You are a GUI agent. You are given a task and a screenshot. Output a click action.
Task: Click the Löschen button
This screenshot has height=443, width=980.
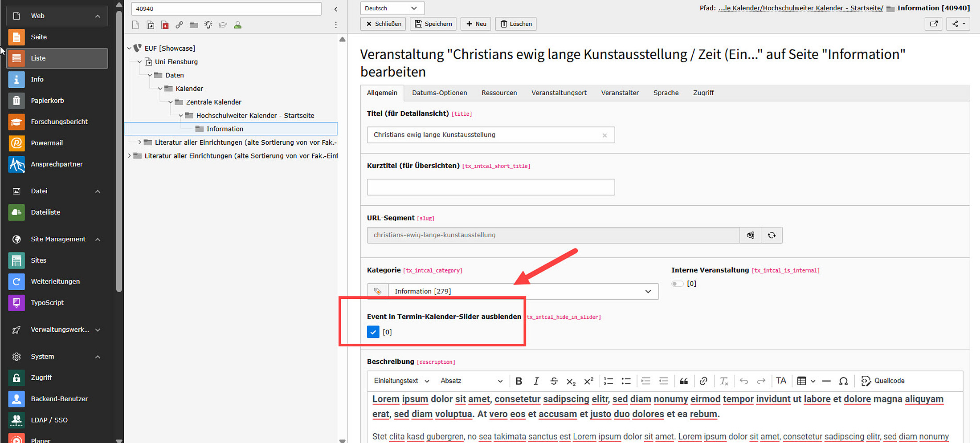(516, 24)
